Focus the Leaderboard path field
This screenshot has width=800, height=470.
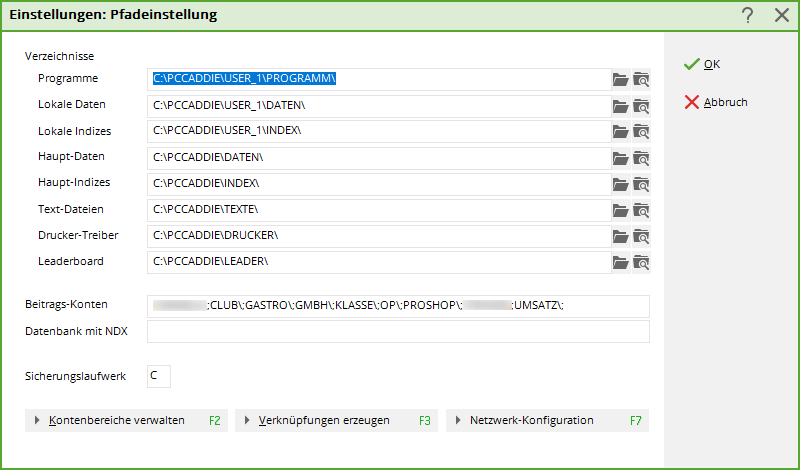[379, 262]
